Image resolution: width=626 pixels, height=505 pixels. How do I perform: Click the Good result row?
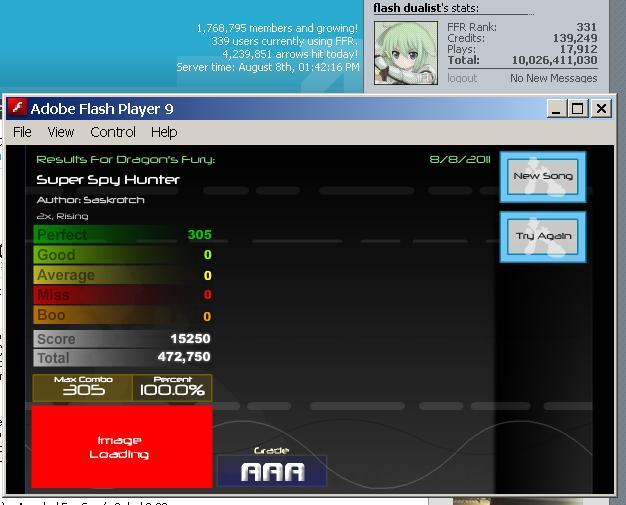click(123, 255)
